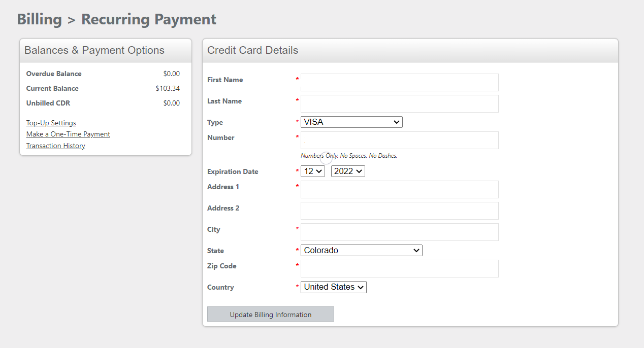Open the expiration month dropdown
Image resolution: width=644 pixels, height=348 pixels.
pyautogui.click(x=312, y=171)
